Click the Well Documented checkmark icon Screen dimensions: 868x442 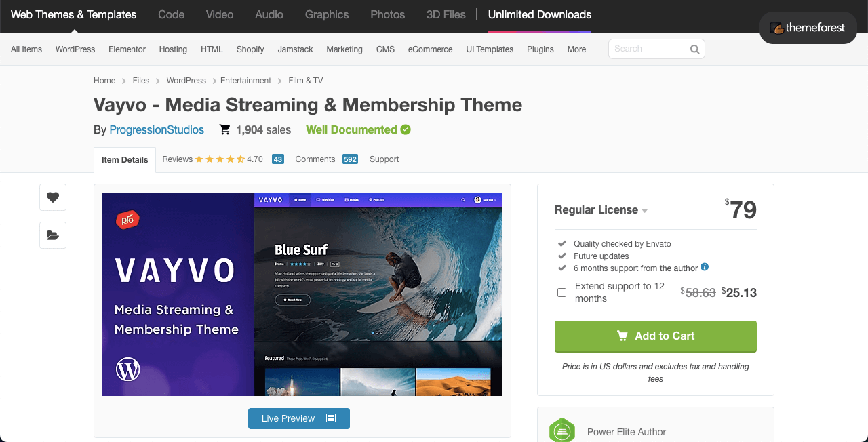tap(406, 129)
